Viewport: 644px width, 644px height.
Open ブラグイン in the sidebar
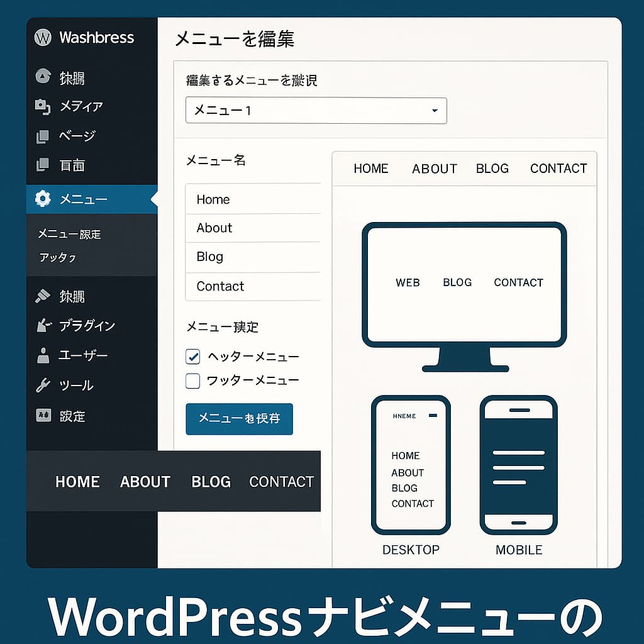(87, 325)
